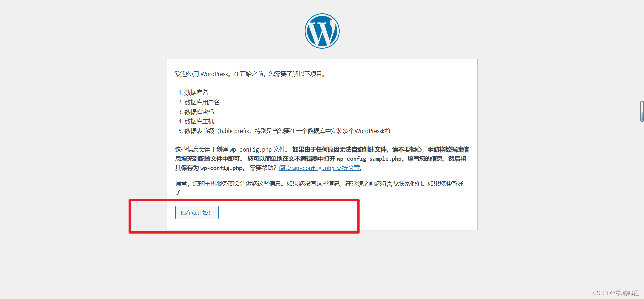Viewport: 644px width, 299px height.
Task: Click the WordPress logo icon
Action: click(x=322, y=31)
